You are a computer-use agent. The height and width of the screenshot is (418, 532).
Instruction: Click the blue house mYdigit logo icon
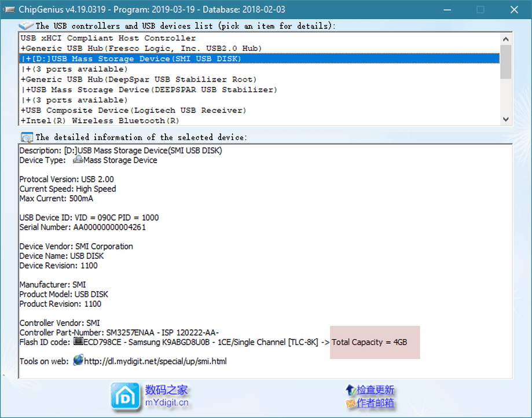click(x=125, y=397)
